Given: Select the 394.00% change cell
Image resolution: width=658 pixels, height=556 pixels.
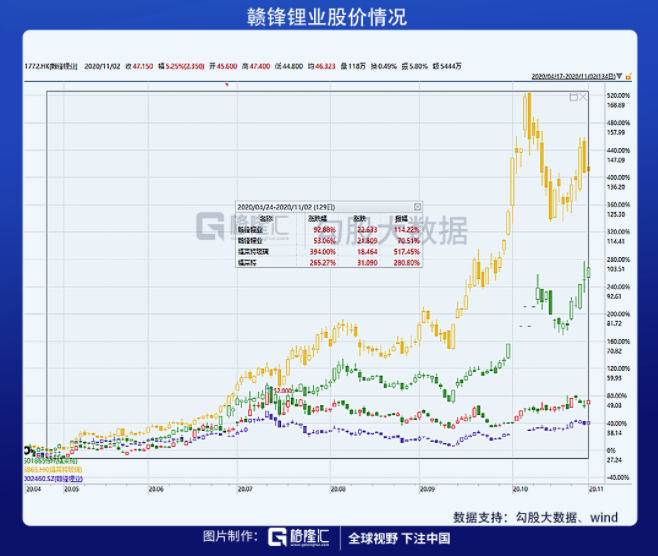Looking at the screenshot, I should click(322, 251).
